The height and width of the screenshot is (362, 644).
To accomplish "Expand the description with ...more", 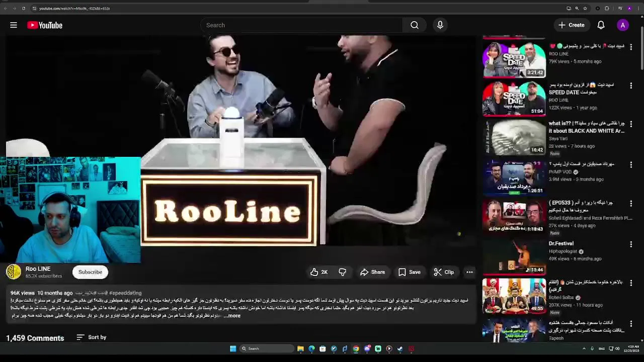I will point(232,316).
